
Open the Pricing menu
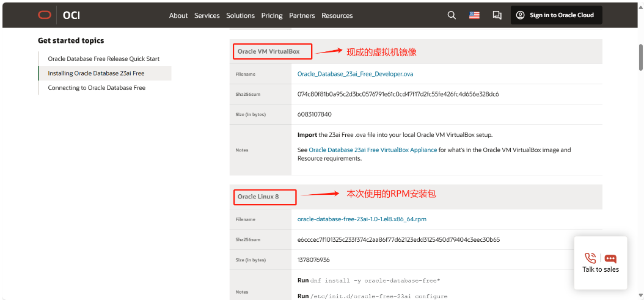(272, 16)
